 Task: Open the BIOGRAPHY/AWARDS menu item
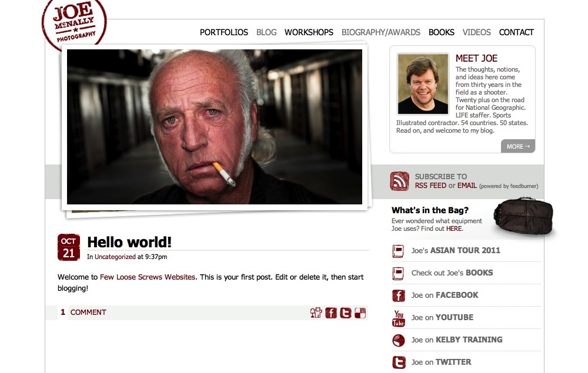pyautogui.click(x=380, y=32)
